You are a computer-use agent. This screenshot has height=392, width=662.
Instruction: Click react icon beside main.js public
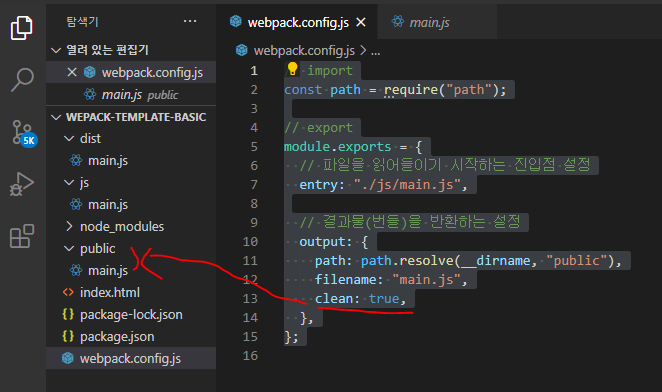pyautogui.click(x=90, y=94)
